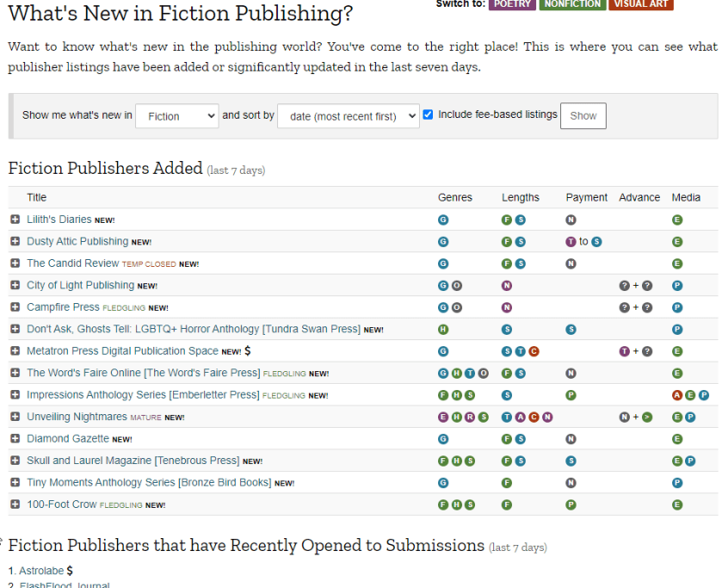Viewport: 722px width, 588px height.
Task: Expand the Unveiling Nightmares listing details
Action: [x=15, y=417]
